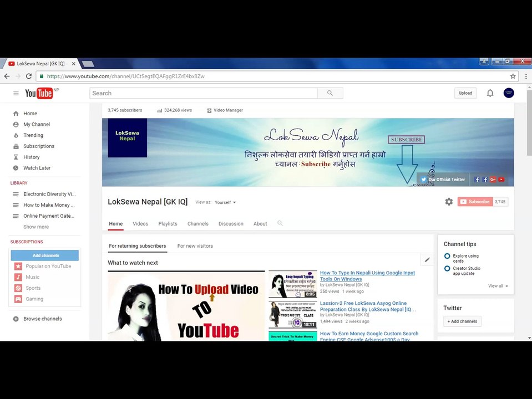532x399 pixels.
Task: Switch to the Channels tab
Action: tap(198, 224)
